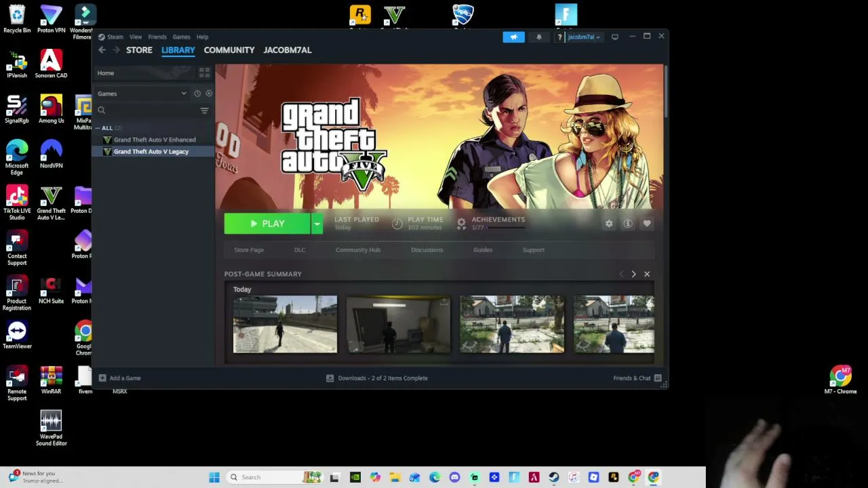The image size is (868, 488).
Task: Open the DLC link
Action: [300, 249]
